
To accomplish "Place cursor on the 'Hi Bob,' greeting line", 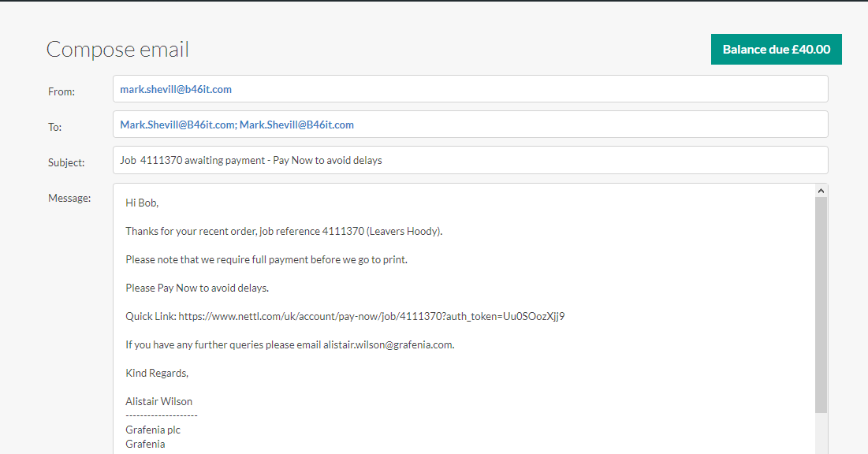I will 142,203.
